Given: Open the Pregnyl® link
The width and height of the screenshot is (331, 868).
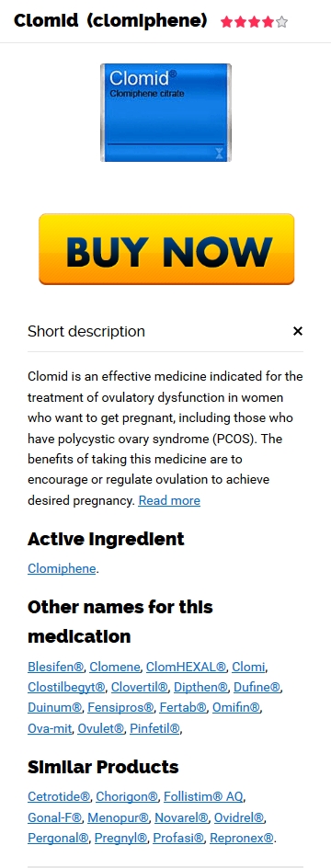Looking at the screenshot, I should [x=120, y=838].
